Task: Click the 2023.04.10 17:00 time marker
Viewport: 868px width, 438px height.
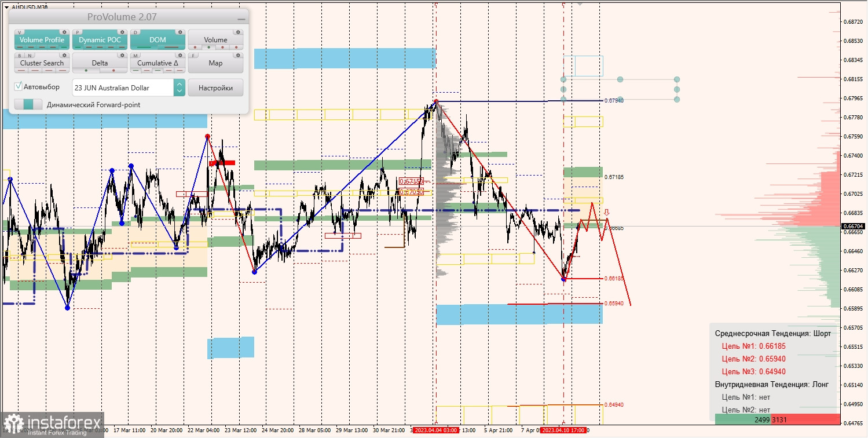Action: (x=565, y=430)
